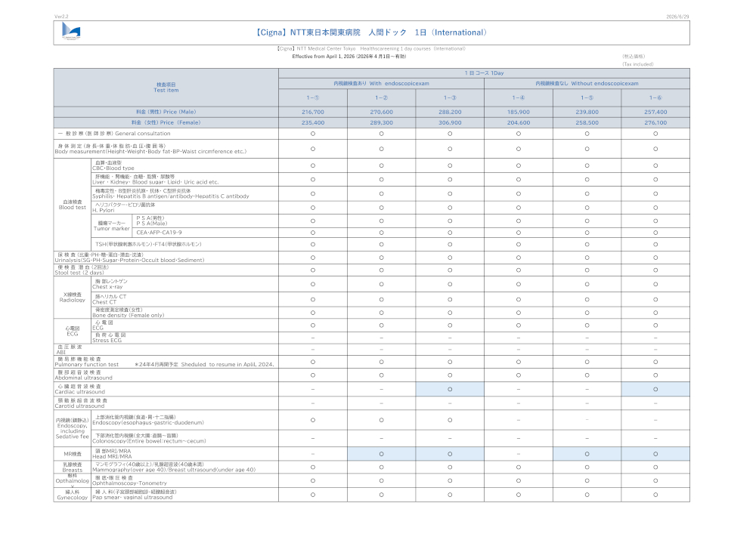The width and height of the screenshot is (756, 534).
Task: Select course column header '1−①'
Action: coord(313,97)
